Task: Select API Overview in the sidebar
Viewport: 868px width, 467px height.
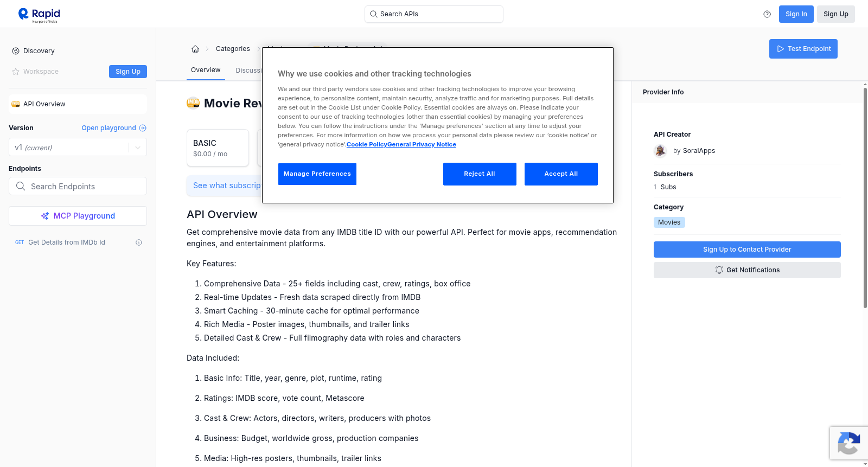Action: click(78, 104)
